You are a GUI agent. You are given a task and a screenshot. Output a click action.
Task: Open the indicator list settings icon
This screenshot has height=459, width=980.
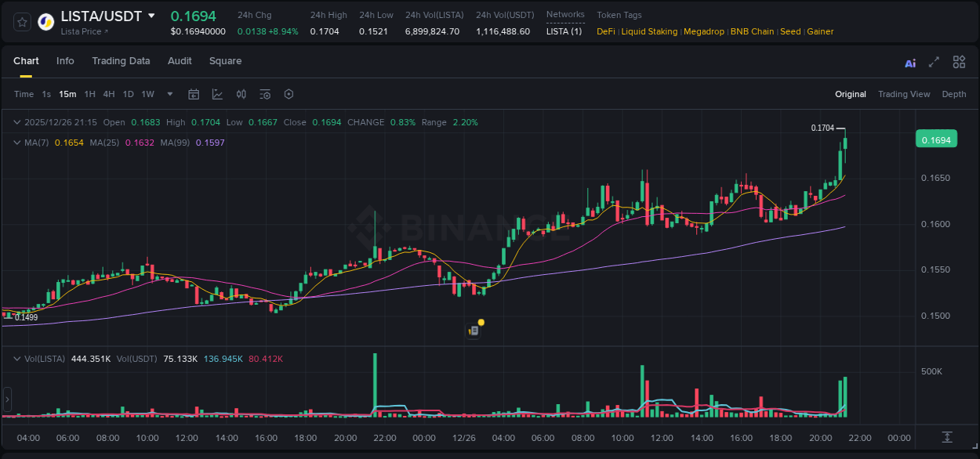tap(265, 94)
